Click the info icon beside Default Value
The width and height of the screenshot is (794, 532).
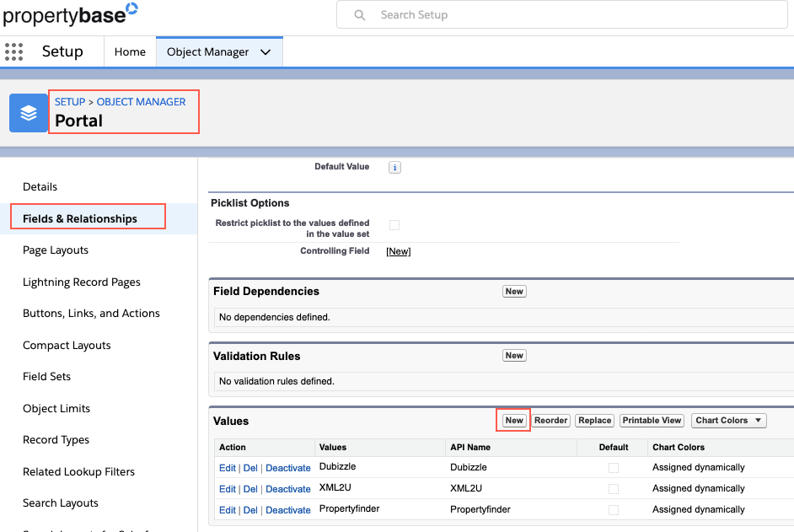(394, 167)
